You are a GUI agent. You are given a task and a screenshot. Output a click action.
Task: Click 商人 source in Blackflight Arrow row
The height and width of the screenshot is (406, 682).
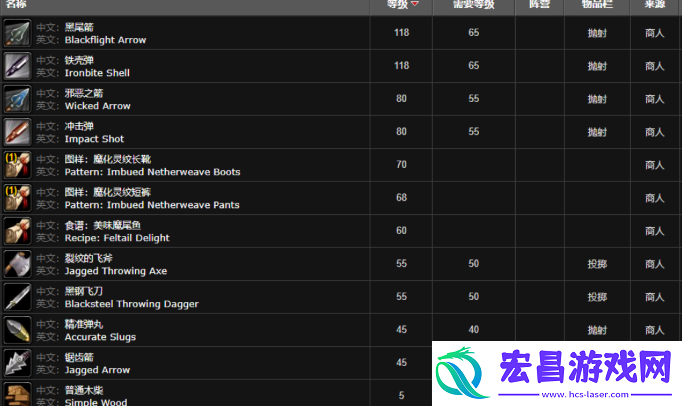tap(655, 33)
